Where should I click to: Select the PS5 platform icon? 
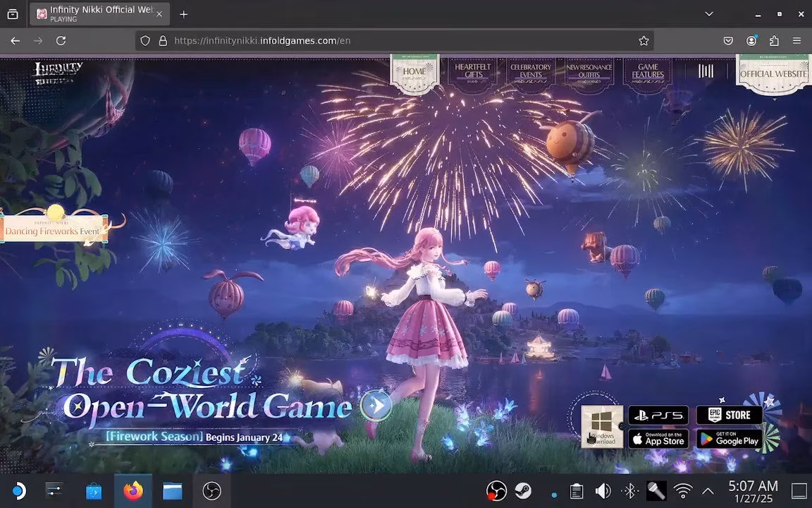pos(657,415)
